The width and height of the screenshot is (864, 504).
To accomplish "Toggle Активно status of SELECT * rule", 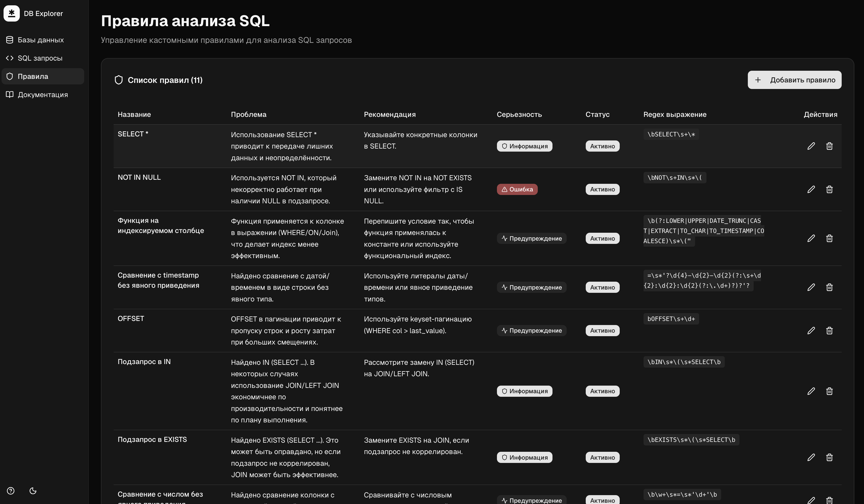I will coord(602,146).
